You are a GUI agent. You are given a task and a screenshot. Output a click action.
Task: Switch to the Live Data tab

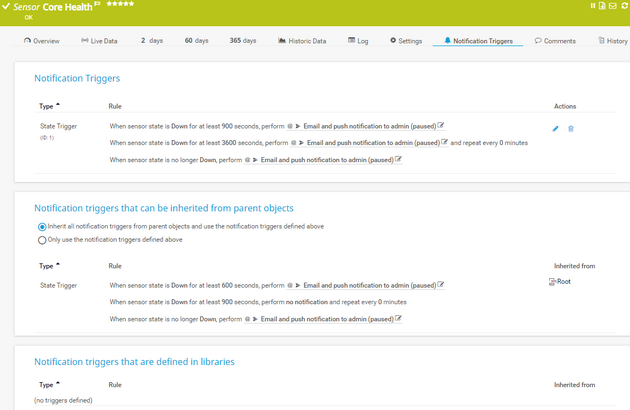pos(99,41)
